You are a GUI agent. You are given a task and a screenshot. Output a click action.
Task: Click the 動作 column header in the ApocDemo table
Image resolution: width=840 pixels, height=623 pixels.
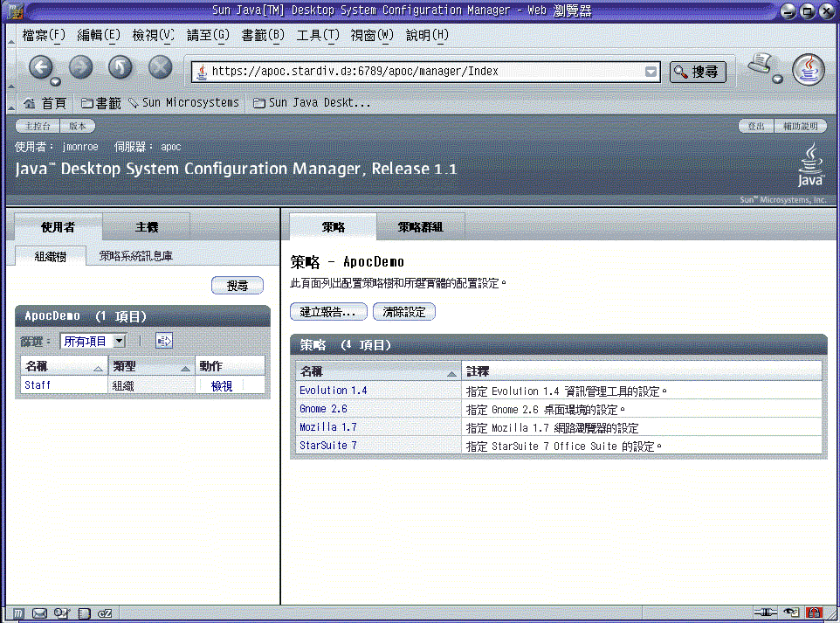click(x=230, y=367)
